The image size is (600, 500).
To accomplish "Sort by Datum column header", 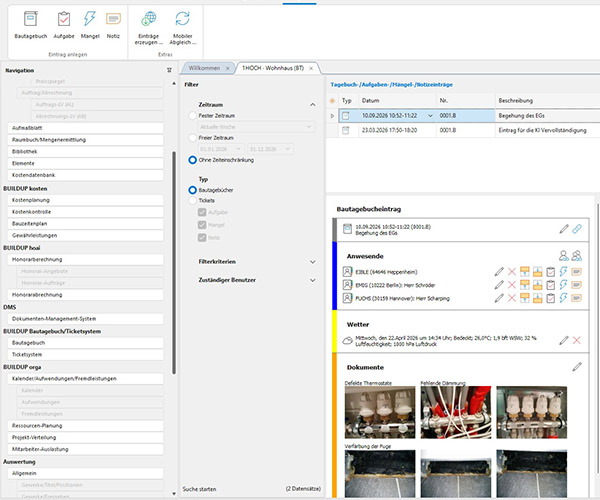I will click(397, 101).
